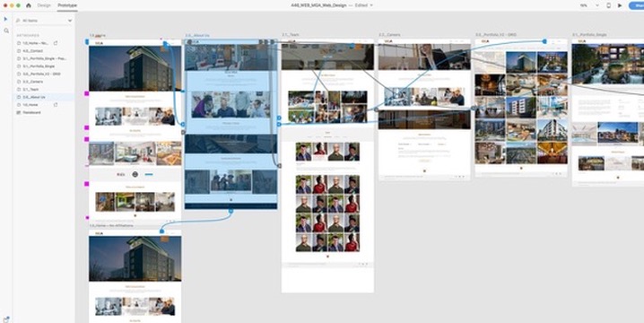Click 1.0_Home – No Affiliations canvas artboard title
644x323 pixels.
[111, 225]
